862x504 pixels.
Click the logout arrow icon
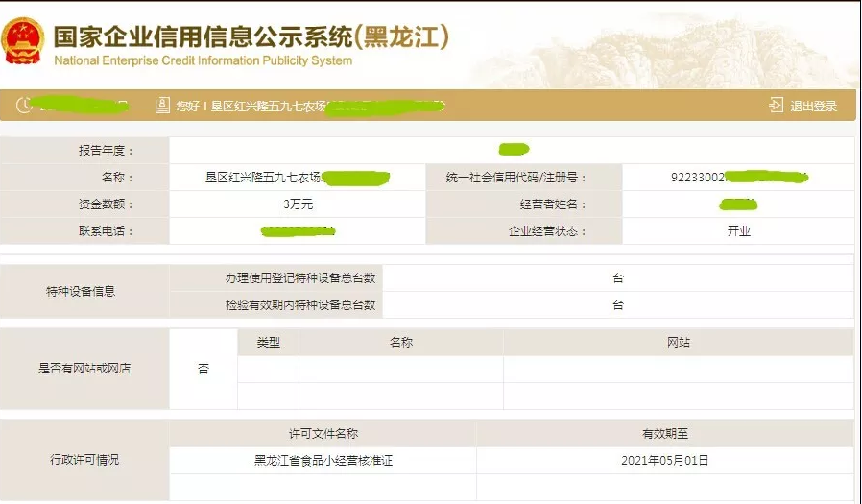[776, 105]
